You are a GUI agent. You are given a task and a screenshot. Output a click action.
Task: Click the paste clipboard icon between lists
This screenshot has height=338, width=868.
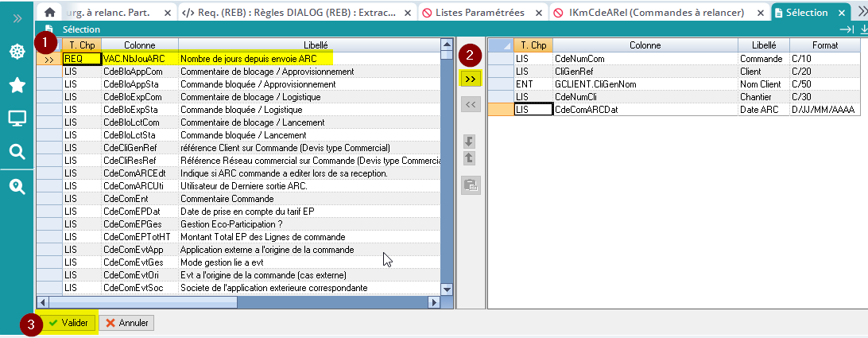tap(470, 185)
